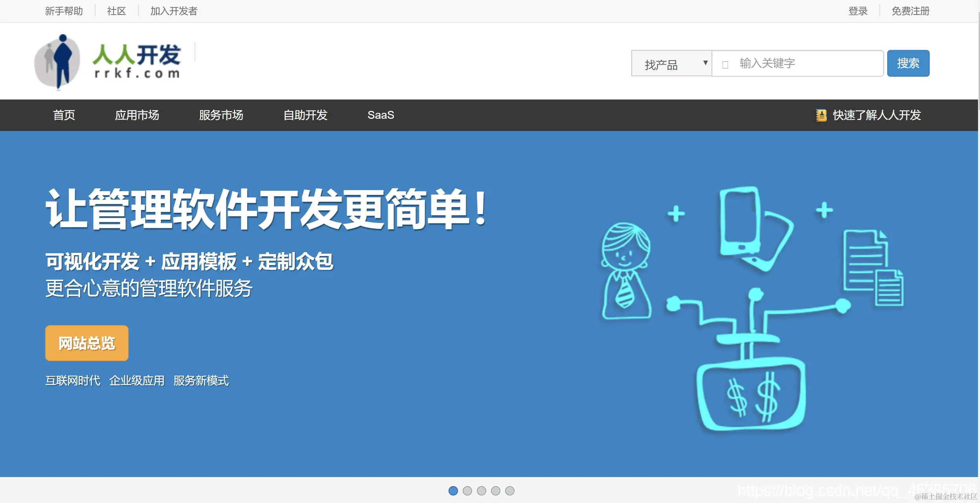Click the notebook icon beside 快速了解人人开发
Image resolution: width=980 pixels, height=503 pixels.
(x=821, y=115)
